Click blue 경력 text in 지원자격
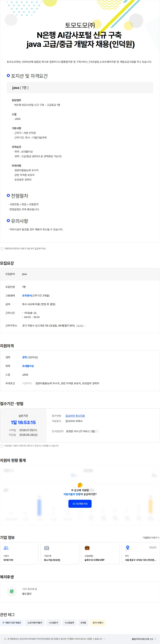Screen dimensions: 160x644 tap(24, 357)
